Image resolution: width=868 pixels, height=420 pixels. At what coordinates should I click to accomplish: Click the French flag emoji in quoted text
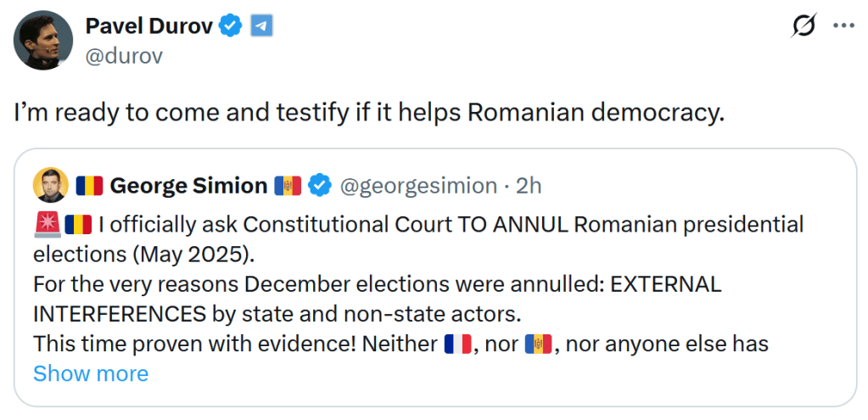click(457, 344)
